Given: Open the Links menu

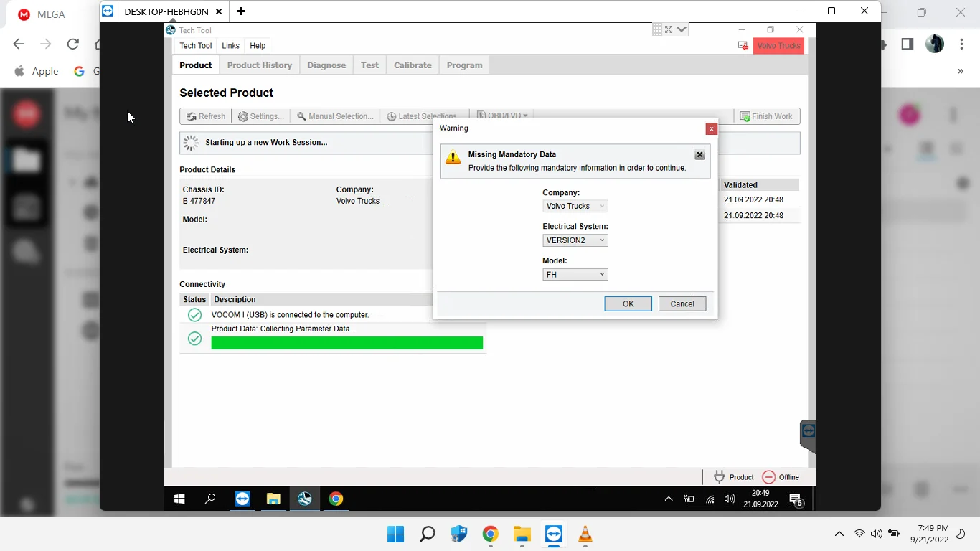Looking at the screenshot, I should tap(230, 46).
